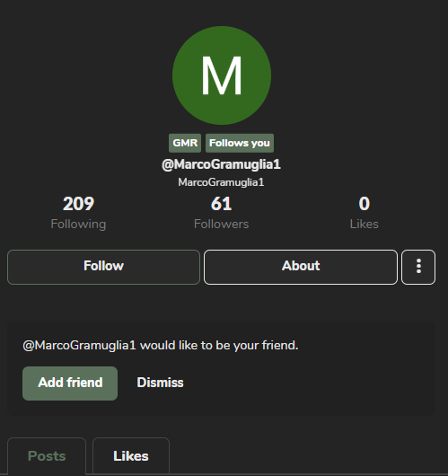Switch to the Posts tab
The image size is (448, 476).
click(x=47, y=456)
